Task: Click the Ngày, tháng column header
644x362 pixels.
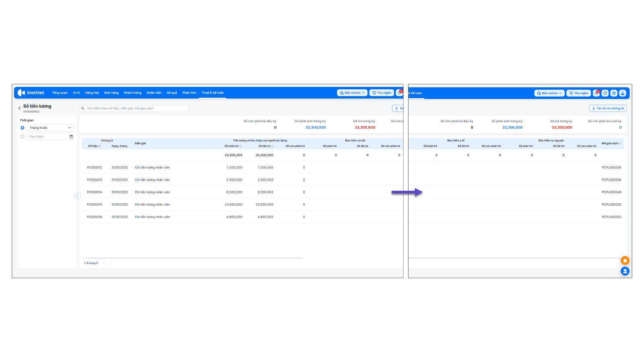Action: pos(120,146)
